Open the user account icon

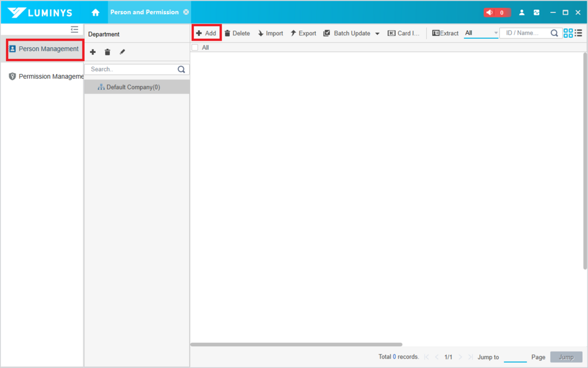point(522,12)
